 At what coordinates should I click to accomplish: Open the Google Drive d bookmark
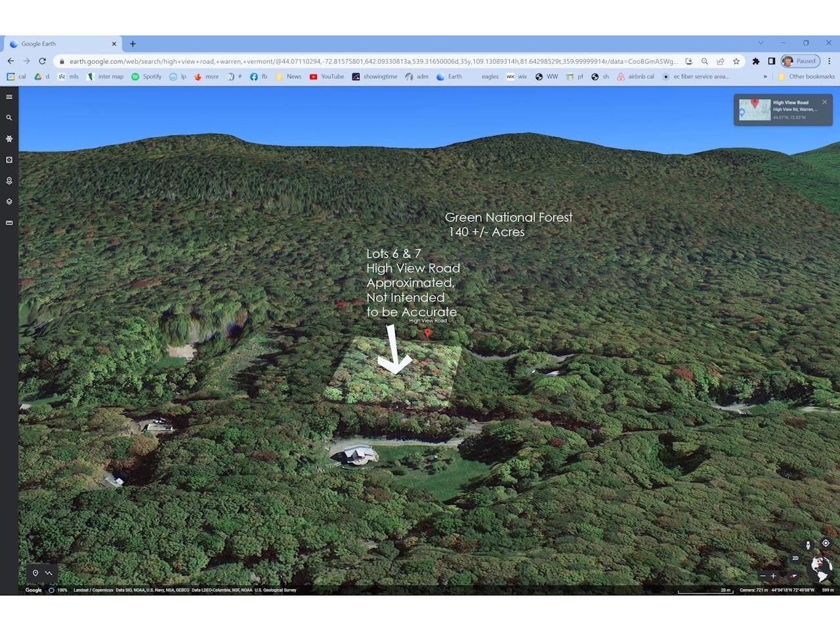pyautogui.click(x=42, y=77)
